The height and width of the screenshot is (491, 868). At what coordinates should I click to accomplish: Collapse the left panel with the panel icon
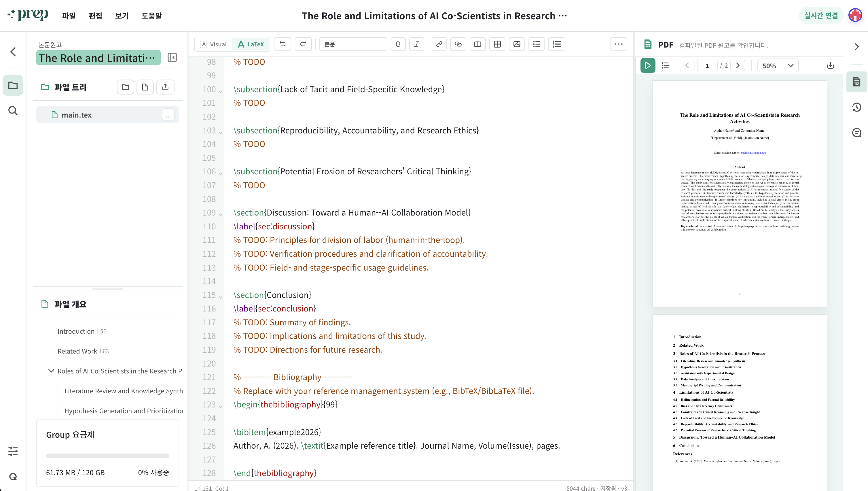(172, 57)
